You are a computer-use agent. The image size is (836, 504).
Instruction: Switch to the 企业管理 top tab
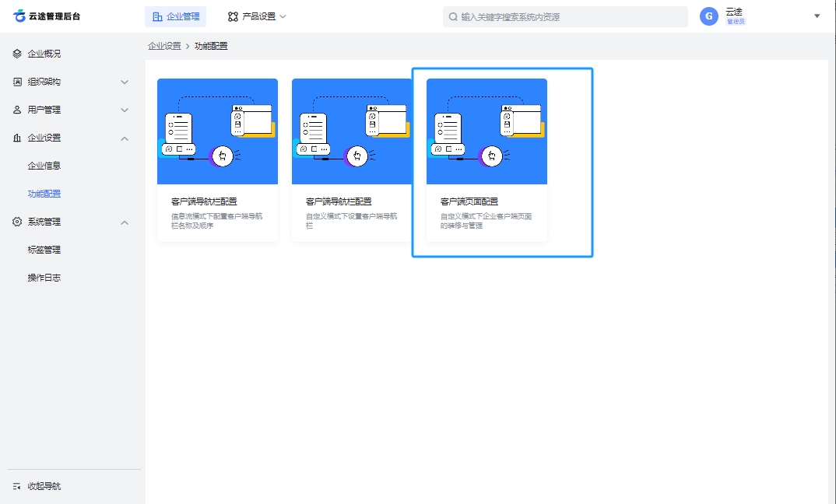coord(175,17)
